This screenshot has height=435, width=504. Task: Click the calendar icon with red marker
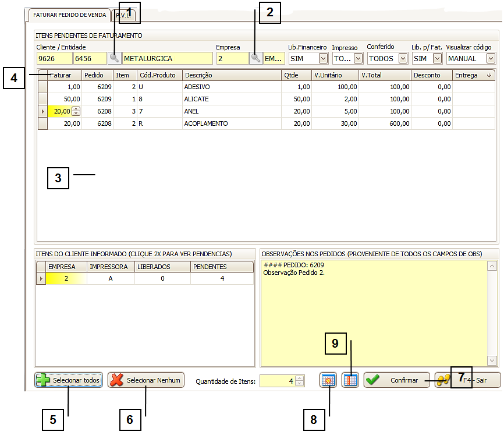pos(328,380)
